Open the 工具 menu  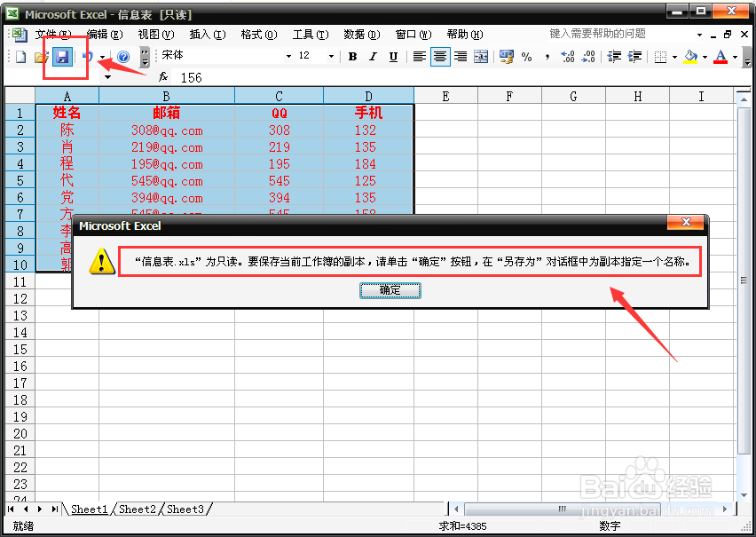[x=311, y=35]
